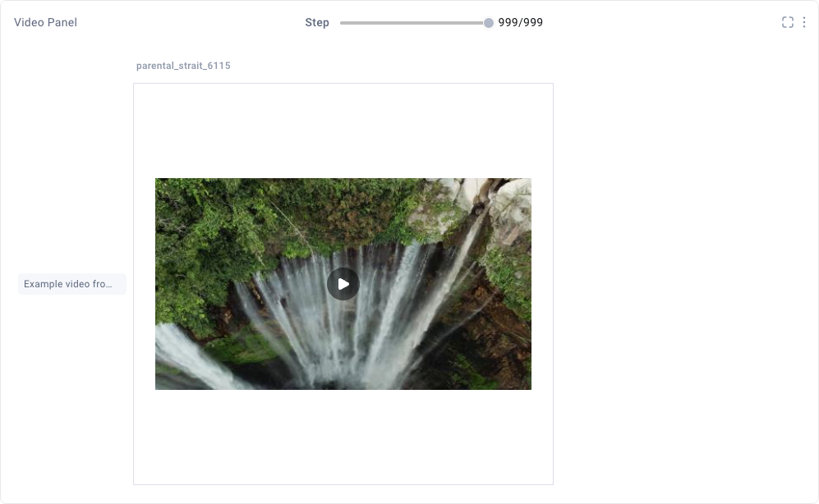
Task: Select the 999/999 step counter
Action: pos(520,22)
